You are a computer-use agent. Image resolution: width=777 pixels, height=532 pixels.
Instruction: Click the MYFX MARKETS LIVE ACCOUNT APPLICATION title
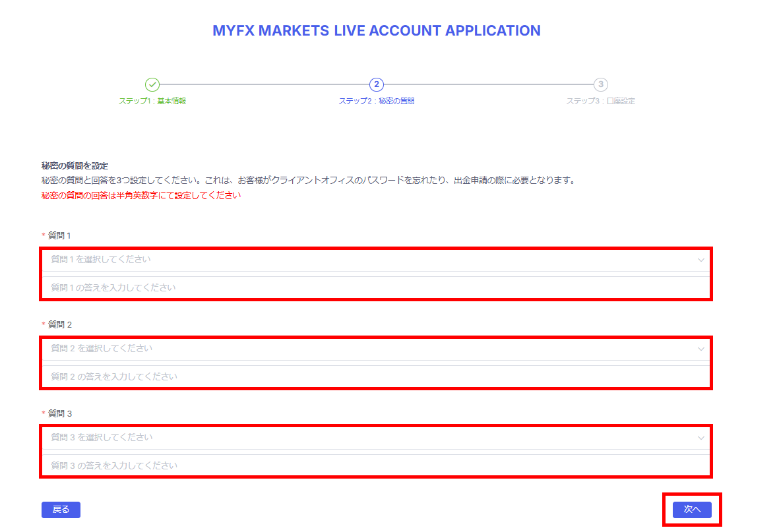click(377, 31)
